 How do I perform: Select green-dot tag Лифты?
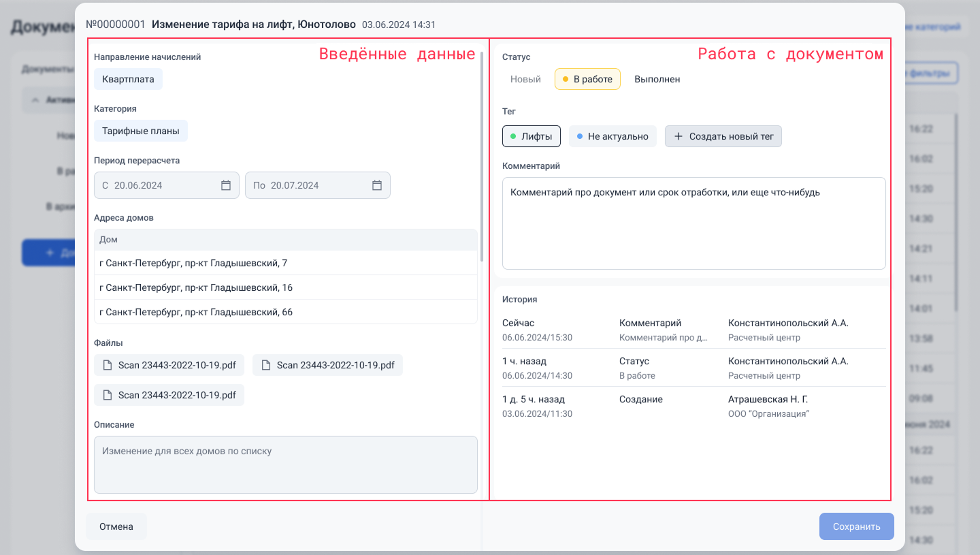(531, 136)
